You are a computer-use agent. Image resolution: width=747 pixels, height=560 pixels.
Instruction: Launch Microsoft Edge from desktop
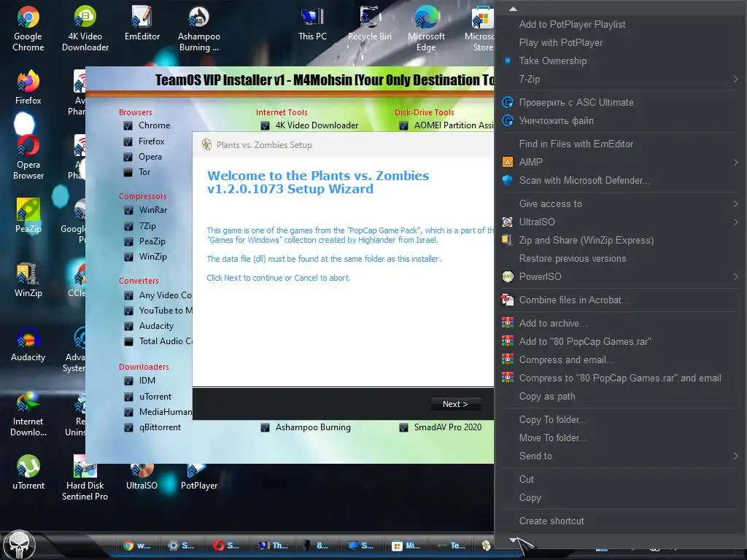coord(426,28)
